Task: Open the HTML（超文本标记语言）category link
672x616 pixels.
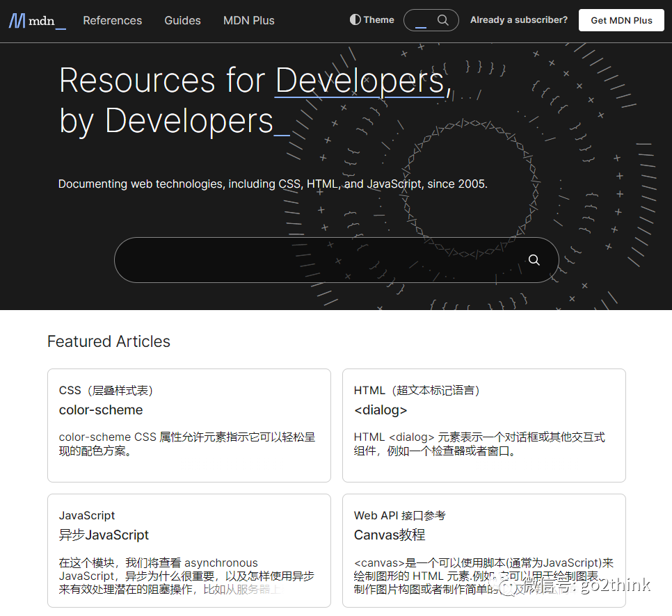Action: tap(417, 390)
